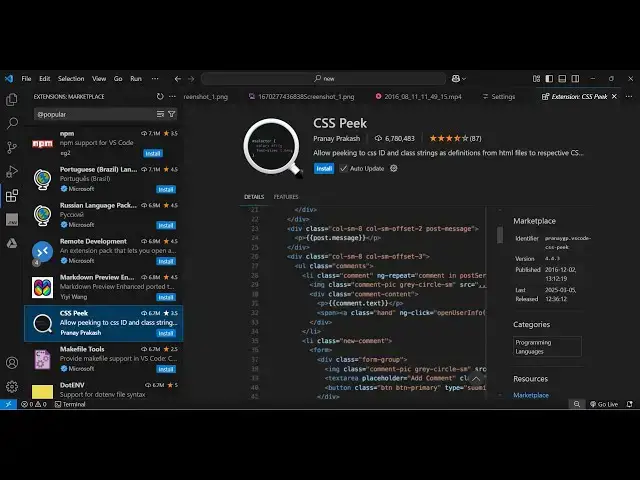Screen dimensions: 640x480
Task: Install the npm extension
Action: (153, 153)
